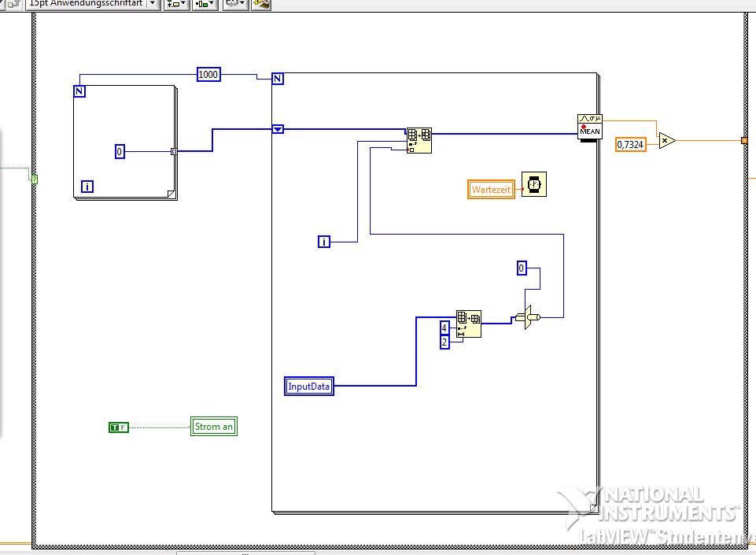Select the N count terminal of the large loop
Image resolution: width=756 pixels, height=555 pixels.
coord(278,79)
